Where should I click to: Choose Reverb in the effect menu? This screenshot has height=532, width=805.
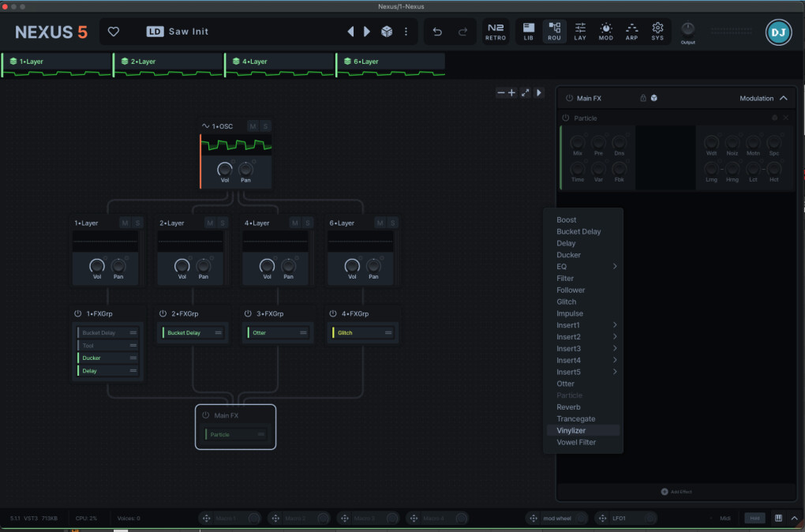[x=568, y=407]
